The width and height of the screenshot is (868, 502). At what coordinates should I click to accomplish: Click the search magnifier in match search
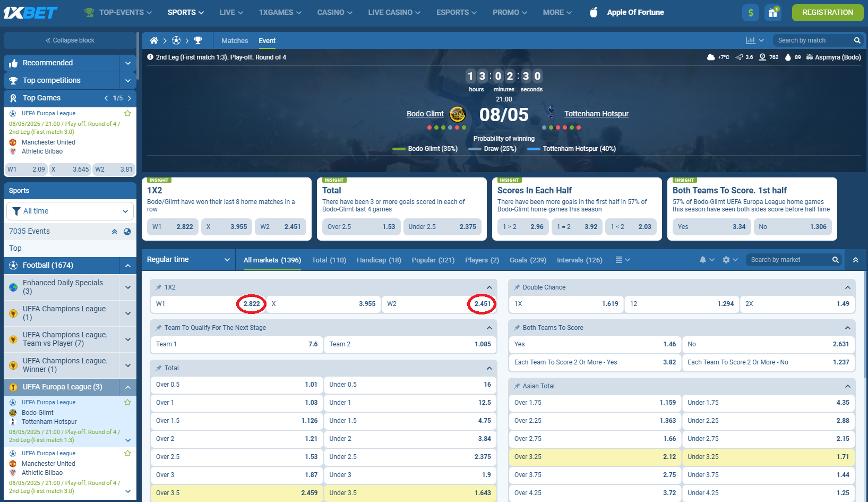(x=857, y=40)
